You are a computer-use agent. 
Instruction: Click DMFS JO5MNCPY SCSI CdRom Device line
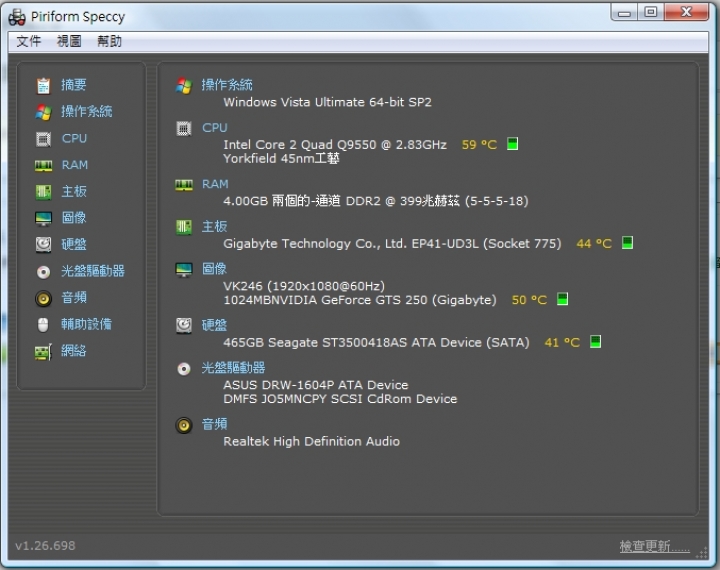[x=340, y=399]
